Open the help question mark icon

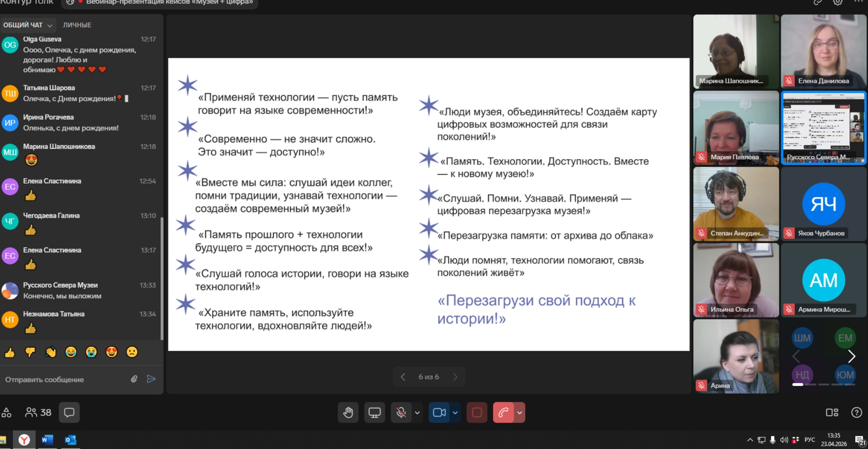856,413
